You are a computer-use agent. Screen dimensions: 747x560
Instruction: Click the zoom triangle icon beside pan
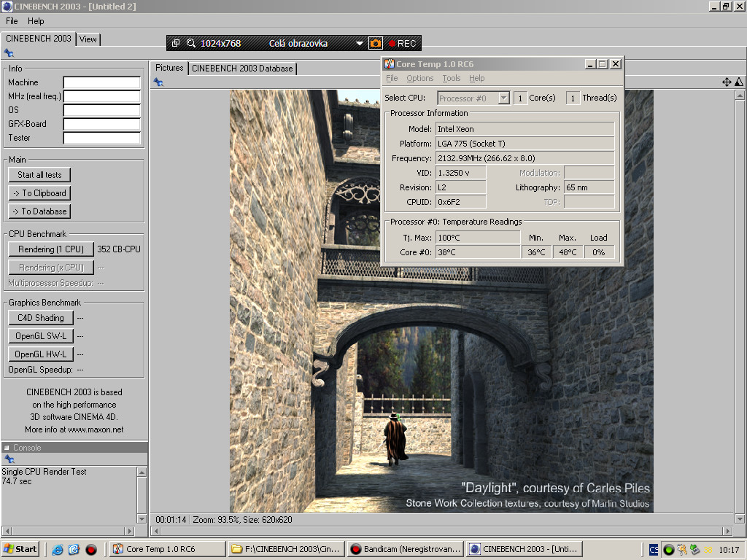(x=739, y=82)
